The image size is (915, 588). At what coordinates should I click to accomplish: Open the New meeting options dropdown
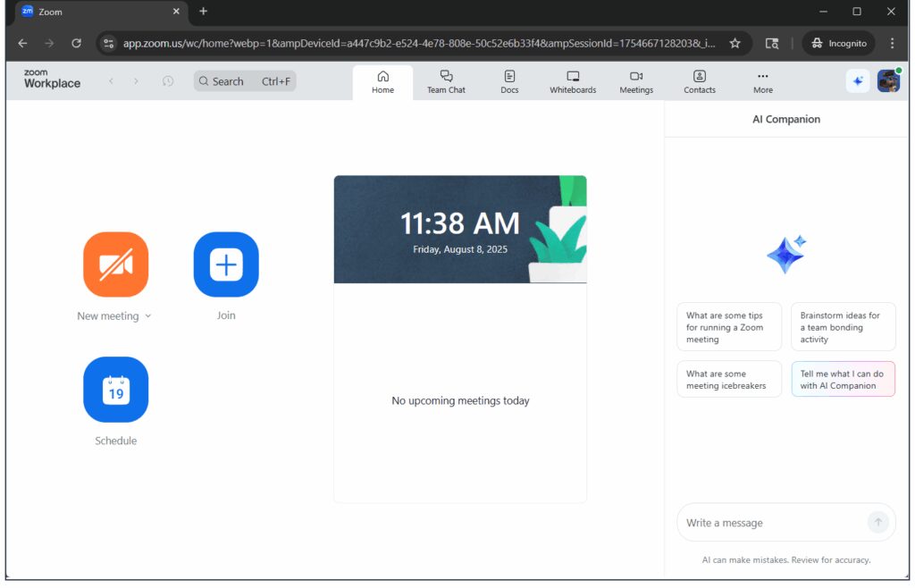coord(147,315)
